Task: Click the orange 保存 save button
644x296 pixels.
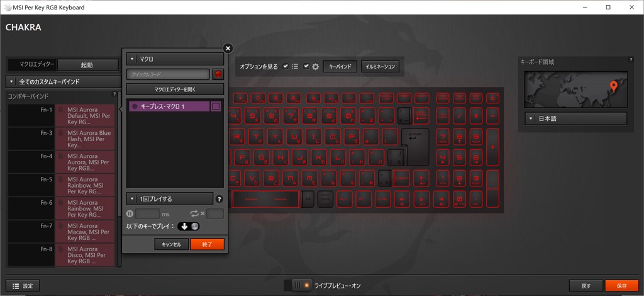Action: coord(622,286)
